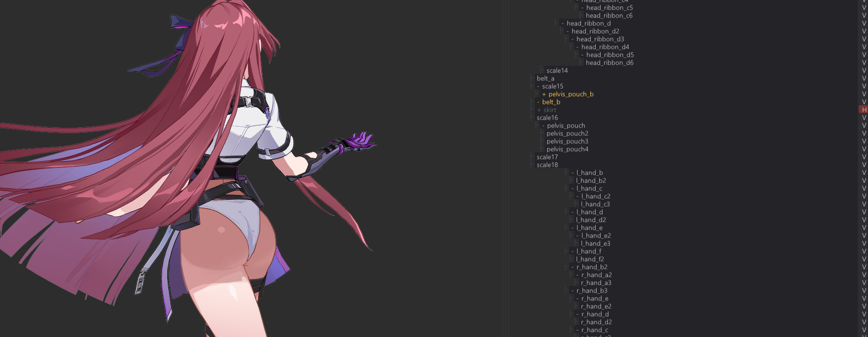Toggle visibility V for belt_b row
Viewport: 868px width, 337px height.
click(864, 102)
